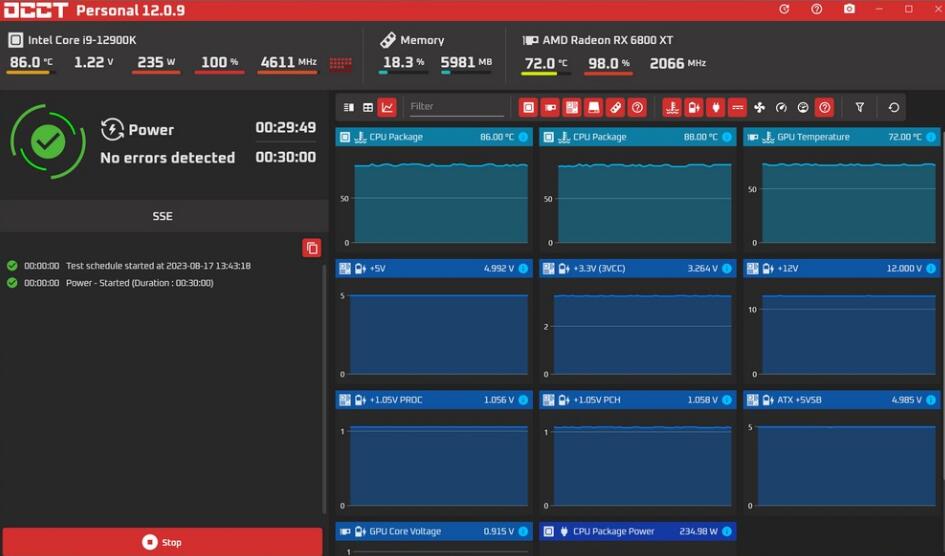
Task: Click the log panel vertical scrollbar
Action: point(325,389)
